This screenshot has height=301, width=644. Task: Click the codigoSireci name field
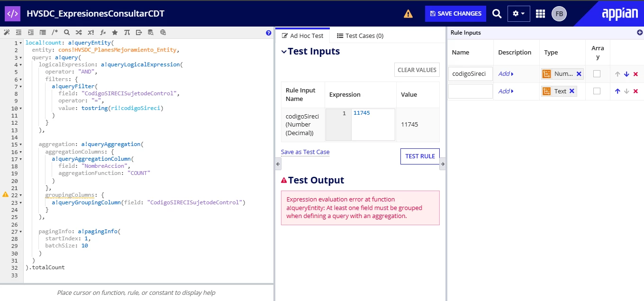[x=471, y=74]
